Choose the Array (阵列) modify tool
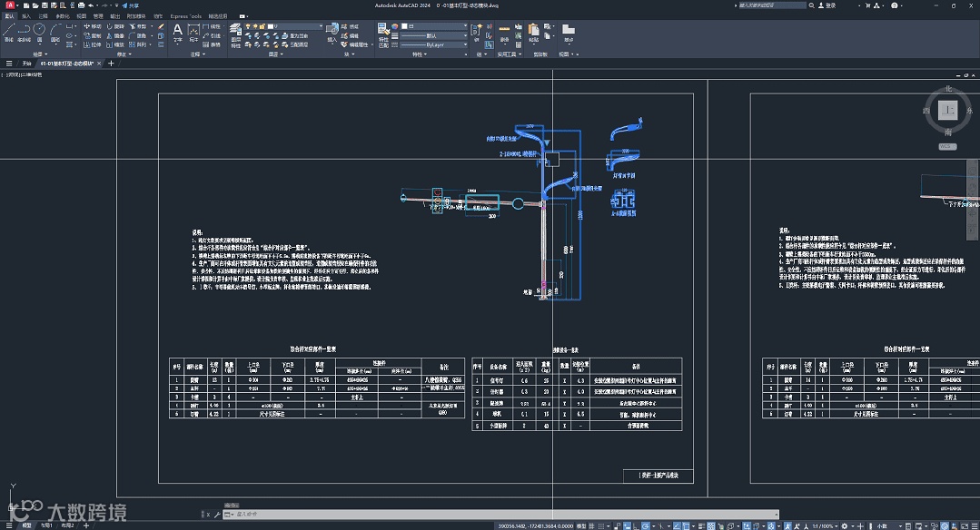The image size is (980, 530). pos(138,45)
